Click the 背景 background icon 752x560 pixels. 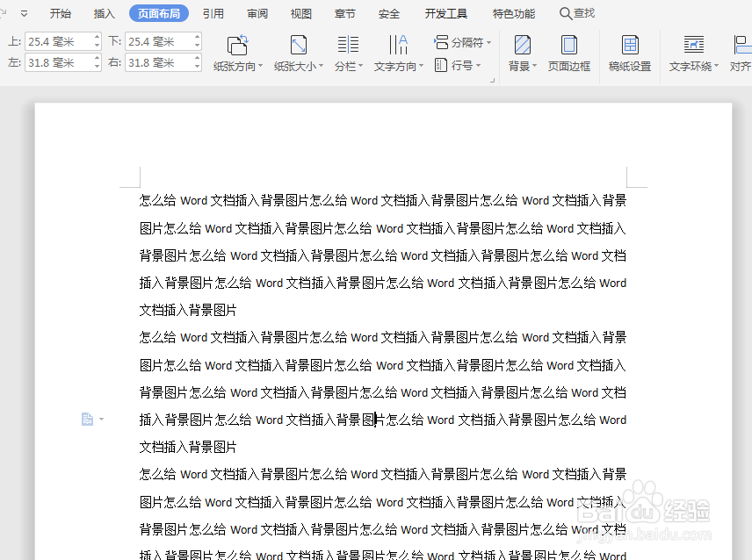click(523, 45)
